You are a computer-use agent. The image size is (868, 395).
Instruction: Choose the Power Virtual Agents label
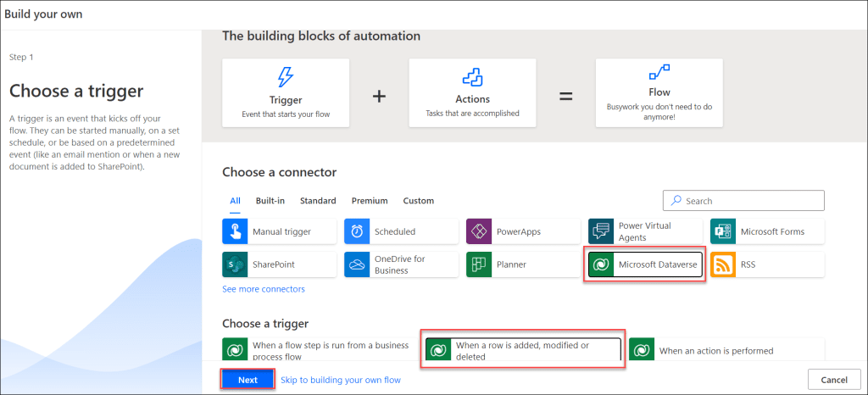click(645, 231)
